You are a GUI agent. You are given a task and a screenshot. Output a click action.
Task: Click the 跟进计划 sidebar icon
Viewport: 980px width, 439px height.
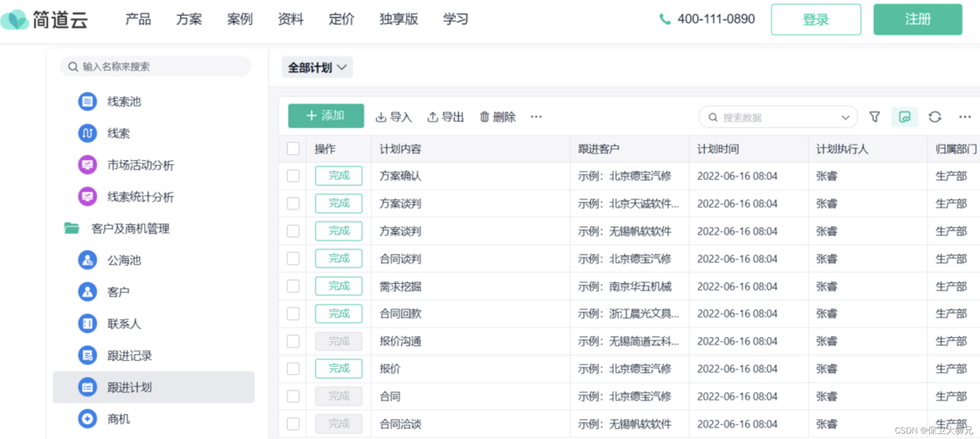[87, 387]
